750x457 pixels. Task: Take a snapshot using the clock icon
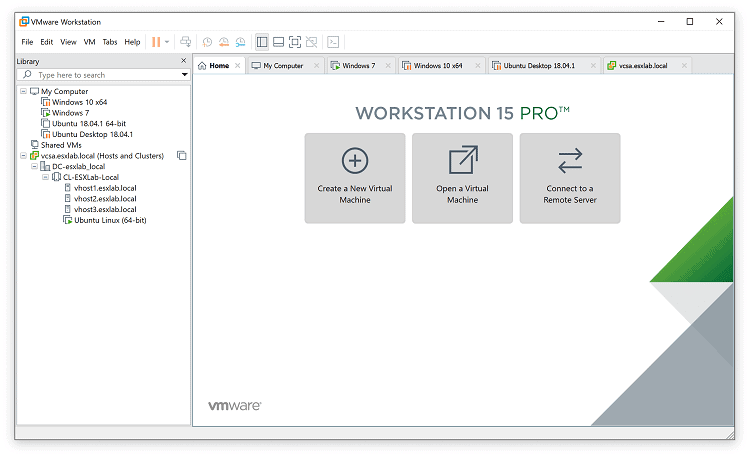click(x=207, y=42)
